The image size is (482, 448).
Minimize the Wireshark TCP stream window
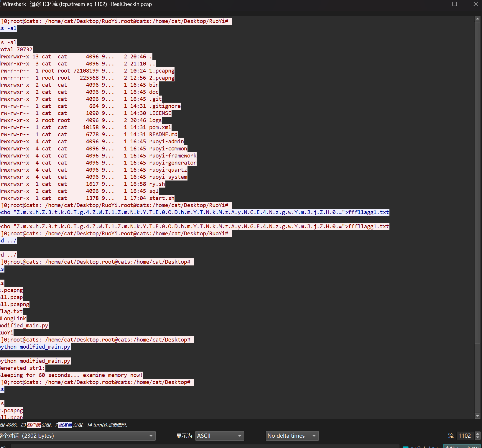[x=434, y=4]
